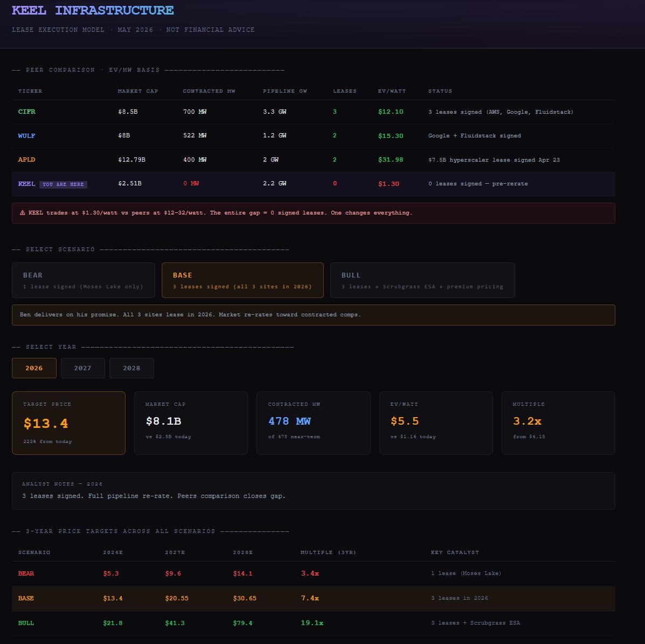Switch to year 2026
The image size is (645, 644).
point(34,368)
